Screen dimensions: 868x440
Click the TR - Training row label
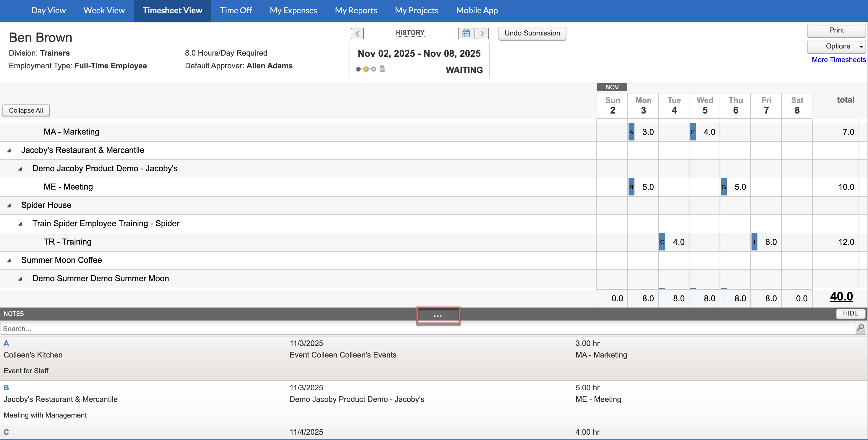point(67,242)
